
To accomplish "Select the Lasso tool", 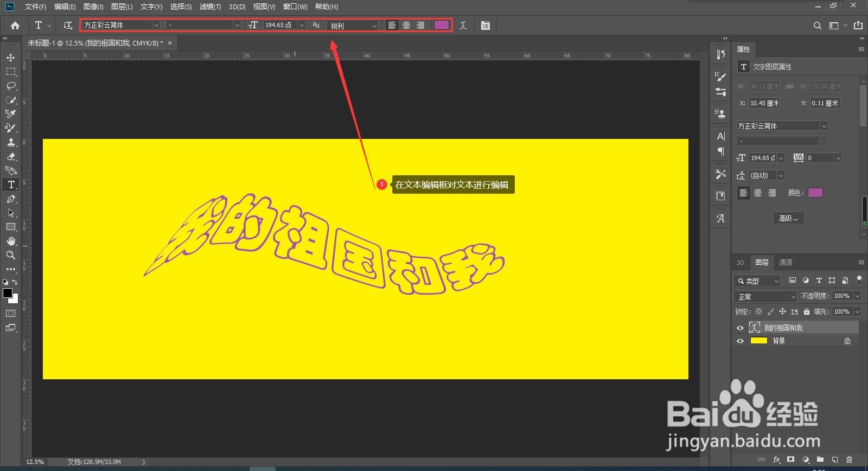I will coord(11,86).
